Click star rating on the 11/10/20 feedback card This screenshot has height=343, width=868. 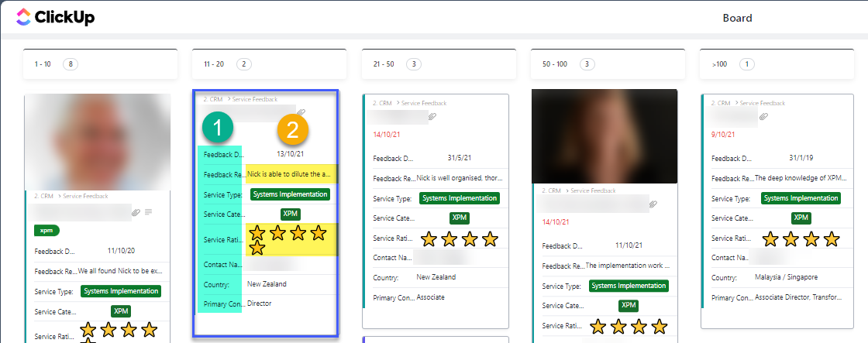coord(119,334)
